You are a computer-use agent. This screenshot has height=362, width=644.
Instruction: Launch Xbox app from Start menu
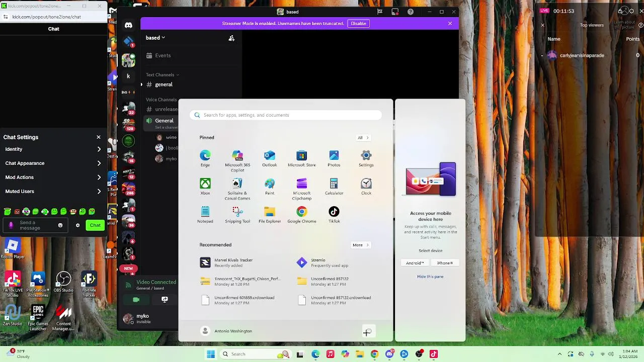point(205,187)
